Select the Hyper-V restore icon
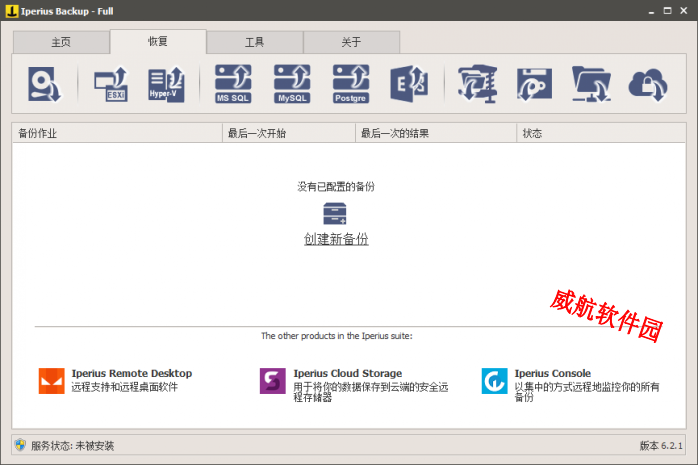Image resolution: width=698 pixels, height=465 pixels. click(166, 84)
